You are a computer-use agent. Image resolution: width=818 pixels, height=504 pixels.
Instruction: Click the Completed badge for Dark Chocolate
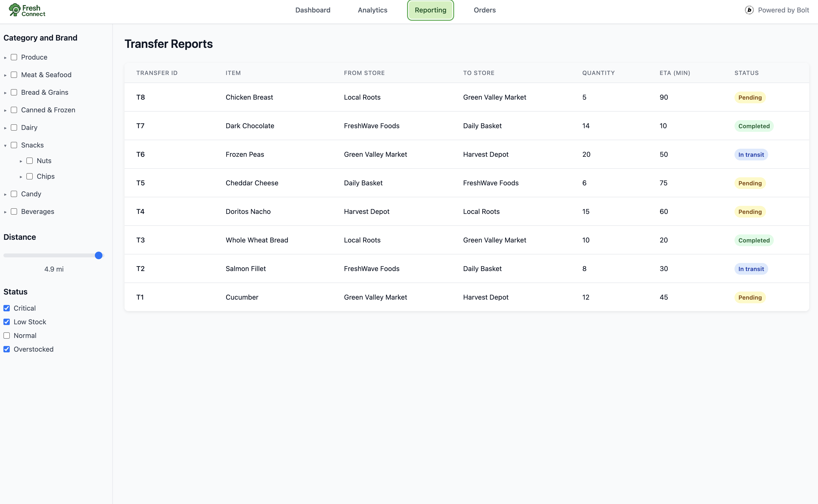click(x=754, y=126)
